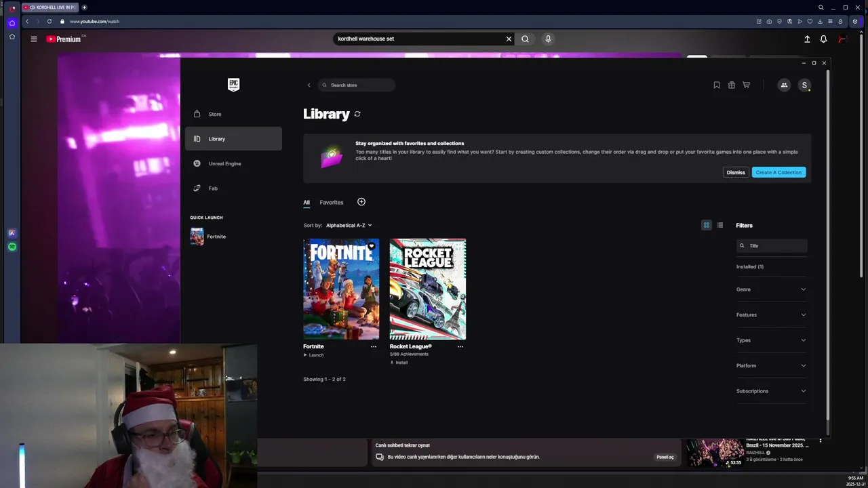
Task: Switch the library to grid view
Action: [x=706, y=225]
